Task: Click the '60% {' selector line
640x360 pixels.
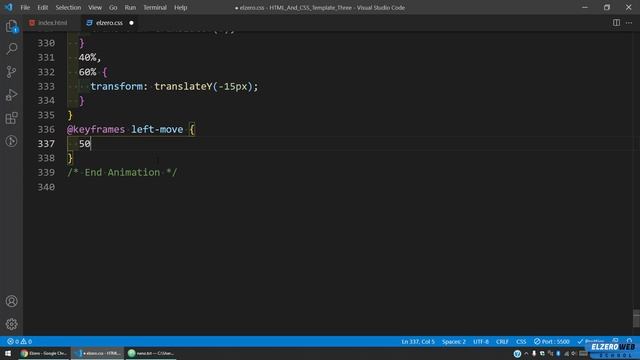Action: tap(93, 72)
